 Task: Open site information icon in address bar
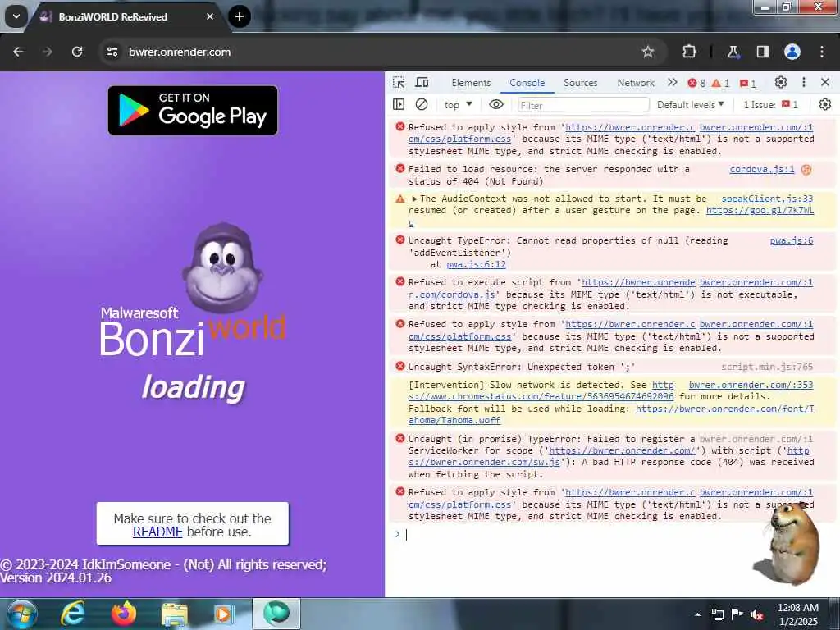112,52
